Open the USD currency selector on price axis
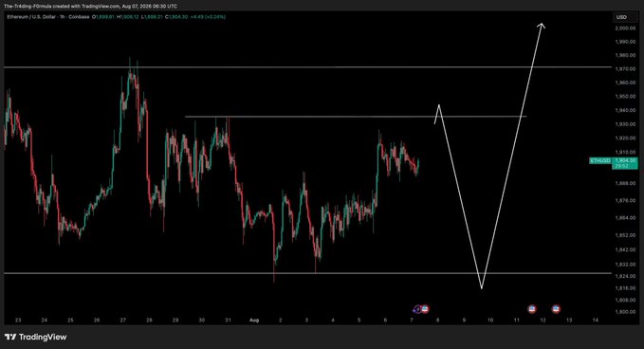Image resolution: width=644 pixels, height=349 pixels. 626,17
